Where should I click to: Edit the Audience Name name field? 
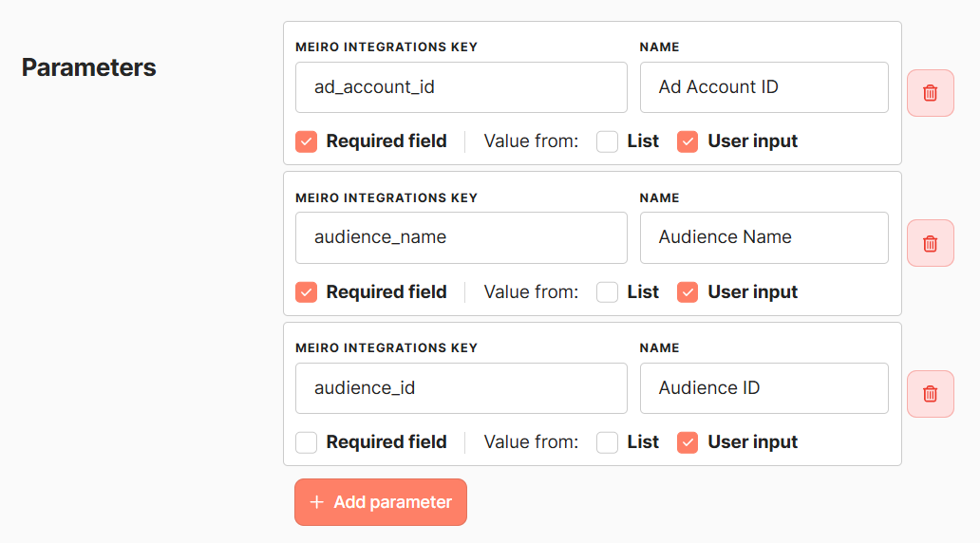pos(763,237)
